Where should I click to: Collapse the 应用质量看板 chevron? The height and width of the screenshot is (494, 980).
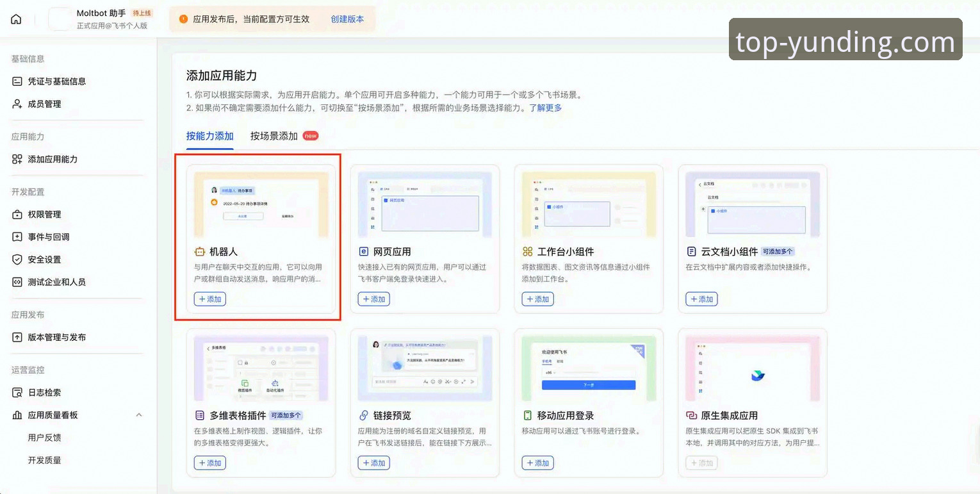point(139,415)
